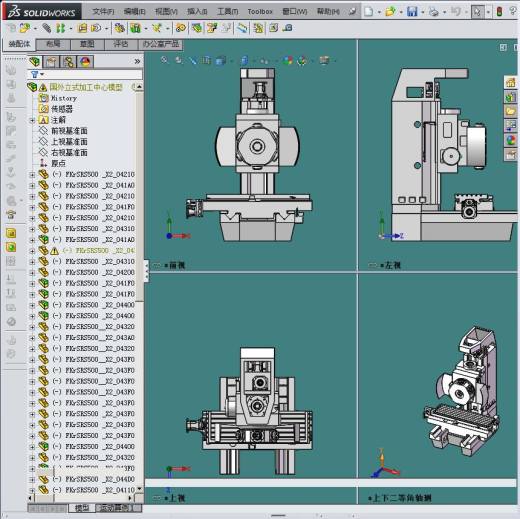Expand the FKrSRS500 _X2_043A0 component node

[x=33, y=338]
